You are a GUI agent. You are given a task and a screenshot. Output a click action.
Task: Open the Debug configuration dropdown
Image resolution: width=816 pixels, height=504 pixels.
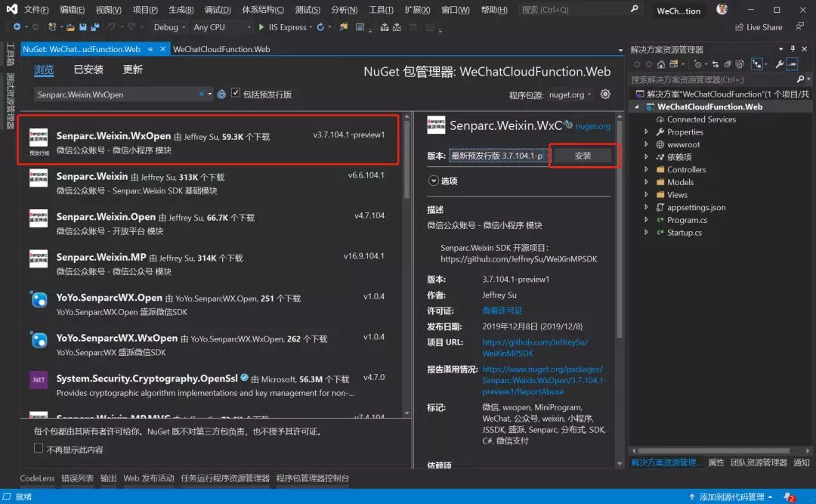pos(169,27)
